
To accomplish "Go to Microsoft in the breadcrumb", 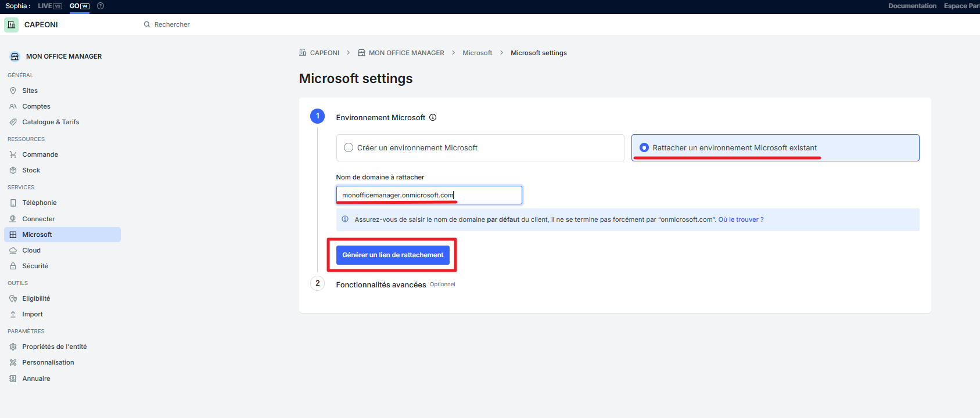I will click(478, 53).
